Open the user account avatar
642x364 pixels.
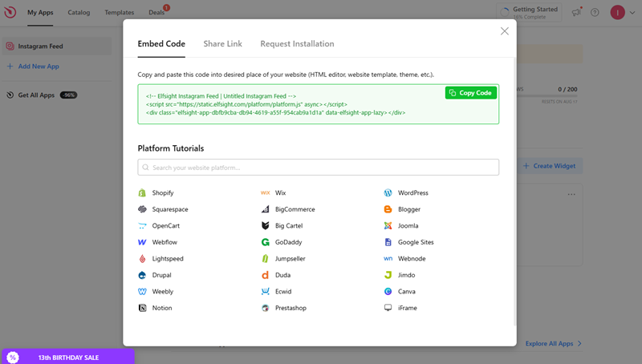click(617, 12)
